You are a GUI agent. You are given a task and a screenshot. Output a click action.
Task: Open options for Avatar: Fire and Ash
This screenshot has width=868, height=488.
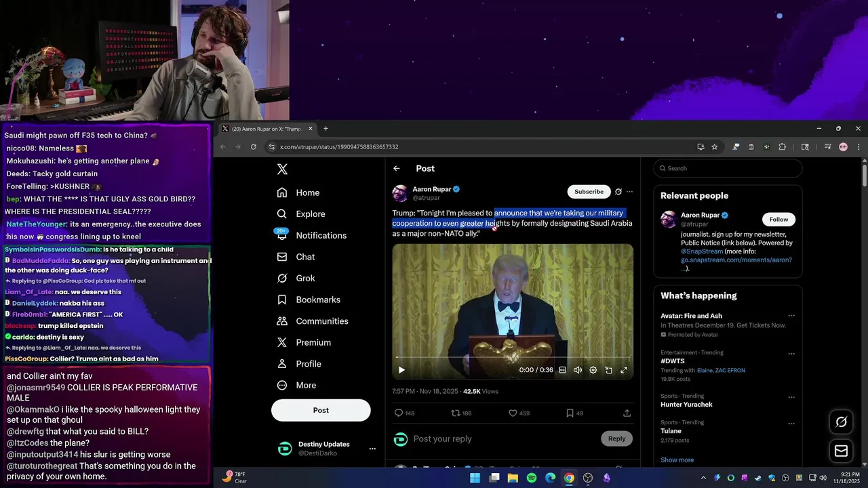point(791,316)
